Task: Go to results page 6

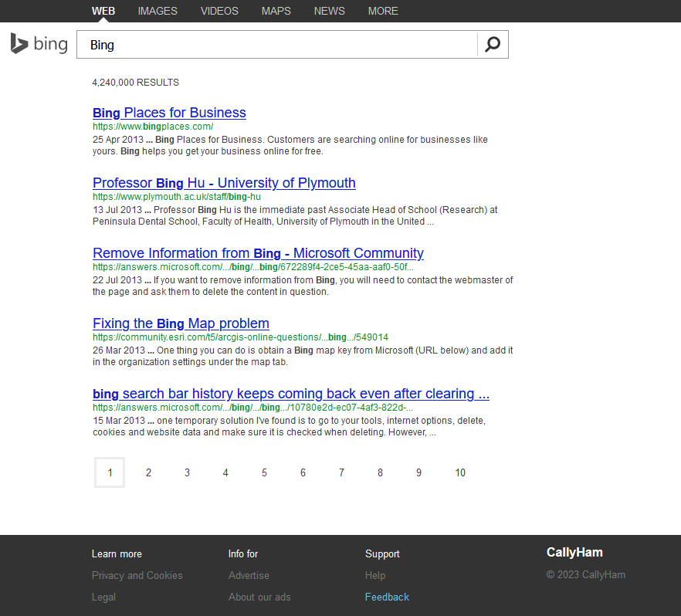Action: click(303, 472)
